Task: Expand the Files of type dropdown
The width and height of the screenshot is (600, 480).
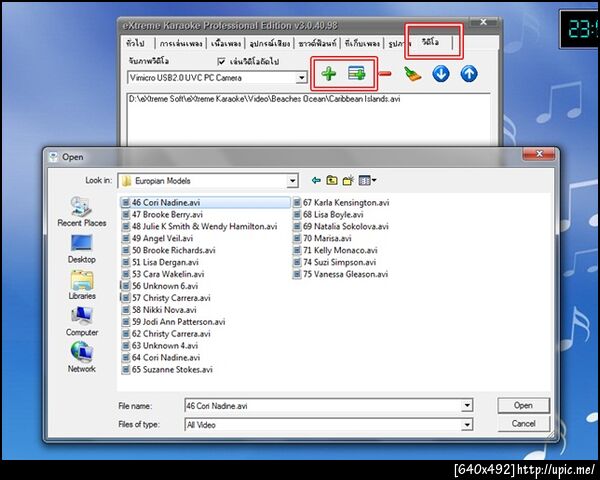Action: pos(467,424)
